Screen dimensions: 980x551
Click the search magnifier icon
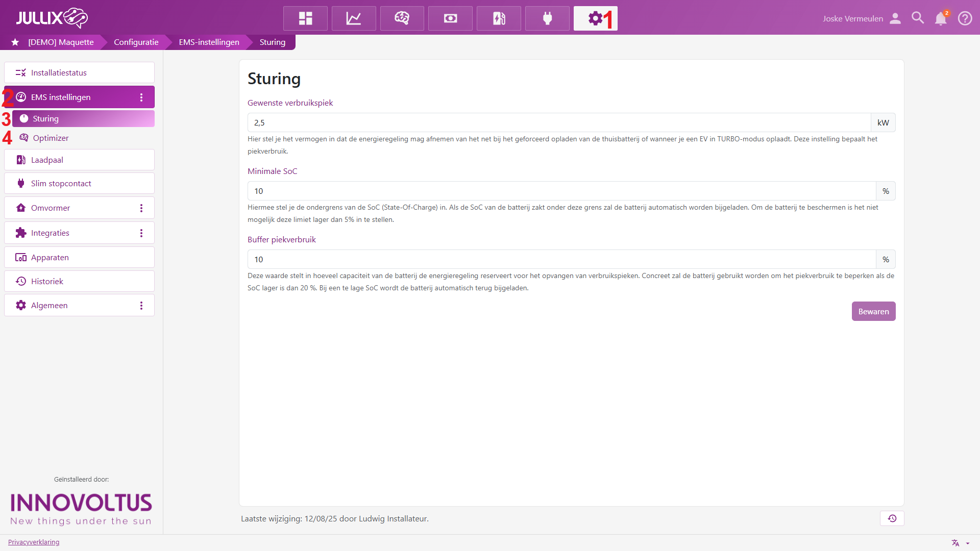918,18
